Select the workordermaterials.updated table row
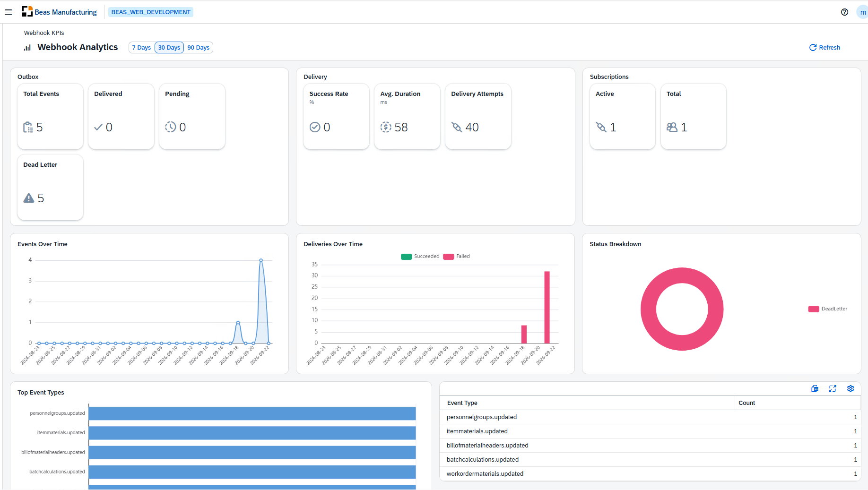 click(650, 474)
